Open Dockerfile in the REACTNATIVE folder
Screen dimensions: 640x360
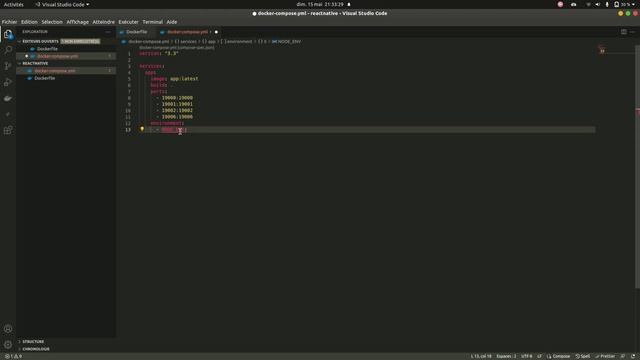pyautogui.click(x=44, y=78)
